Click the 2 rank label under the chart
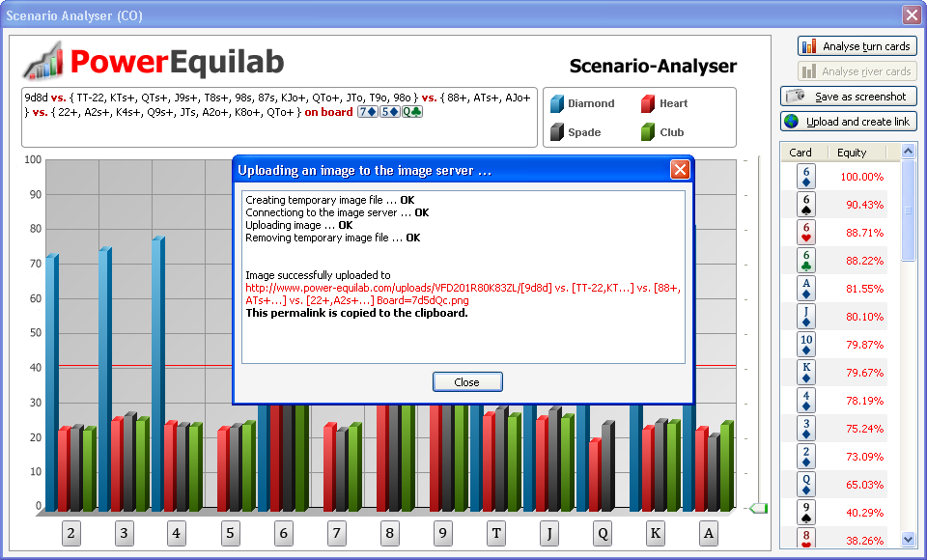This screenshot has height=560, width=927. 70,533
